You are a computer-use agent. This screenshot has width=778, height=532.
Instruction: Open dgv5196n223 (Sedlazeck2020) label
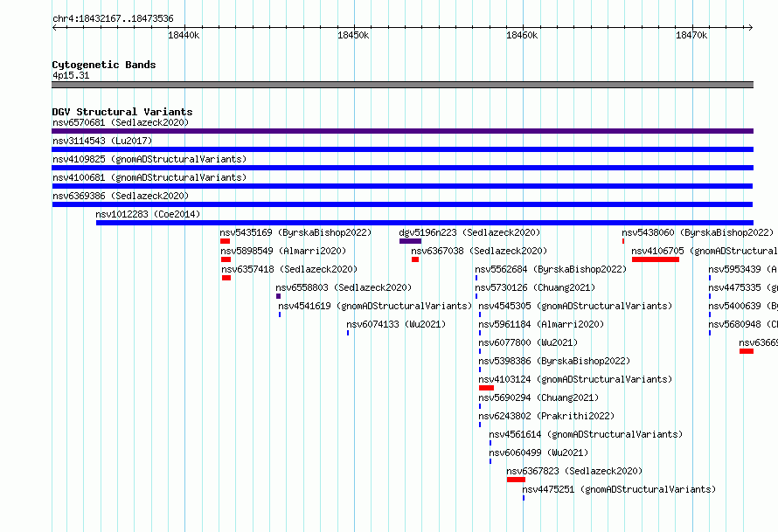click(x=469, y=232)
